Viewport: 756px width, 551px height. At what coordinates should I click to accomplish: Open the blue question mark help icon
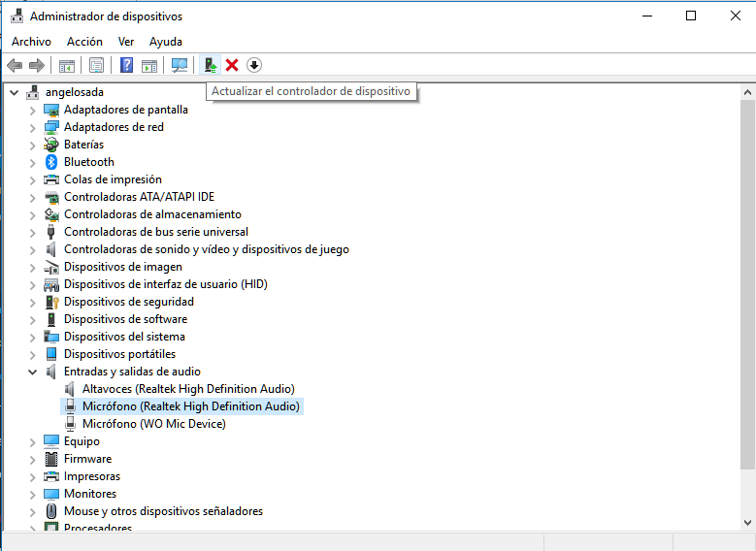point(126,65)
